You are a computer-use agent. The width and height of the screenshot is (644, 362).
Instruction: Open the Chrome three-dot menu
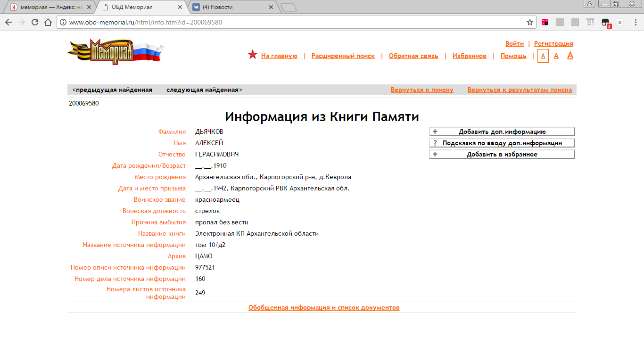point(635,22)
